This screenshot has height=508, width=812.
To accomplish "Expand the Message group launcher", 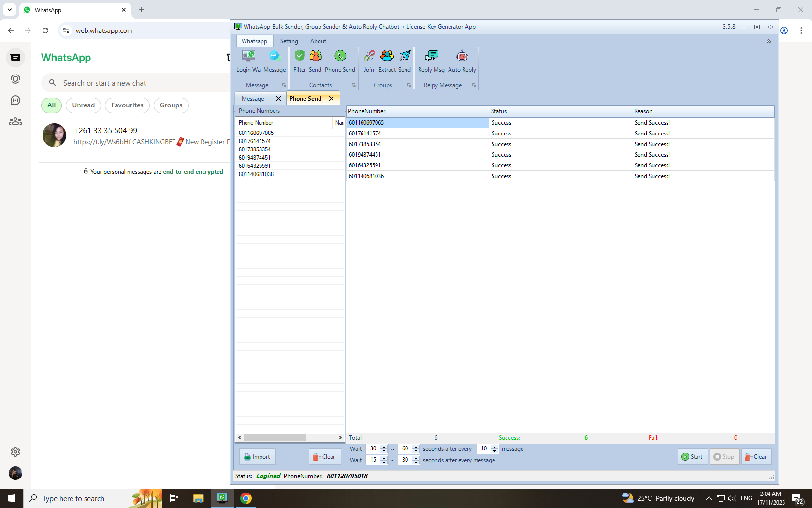I will pos(284,85).
